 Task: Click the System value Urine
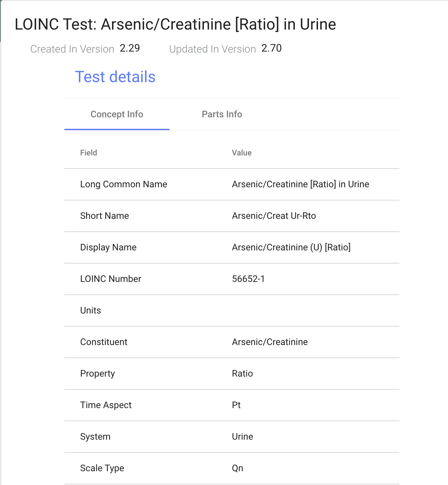coord(242,437)
